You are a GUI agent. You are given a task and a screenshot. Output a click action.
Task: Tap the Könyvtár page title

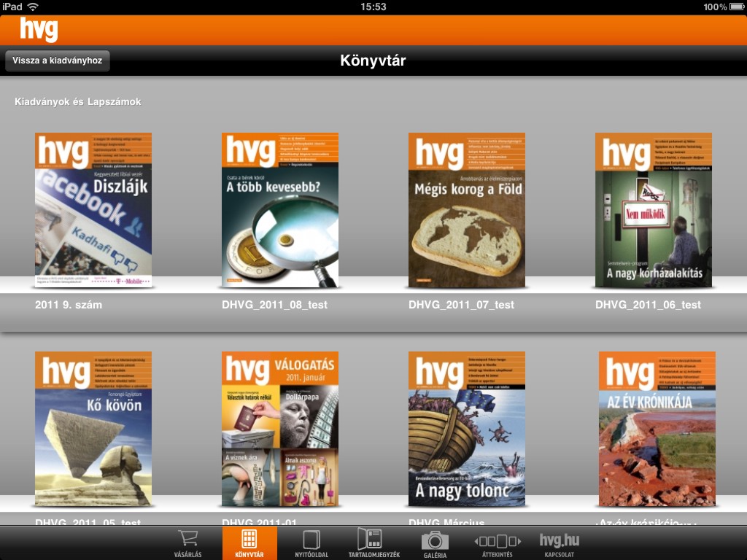pos(373,61)
